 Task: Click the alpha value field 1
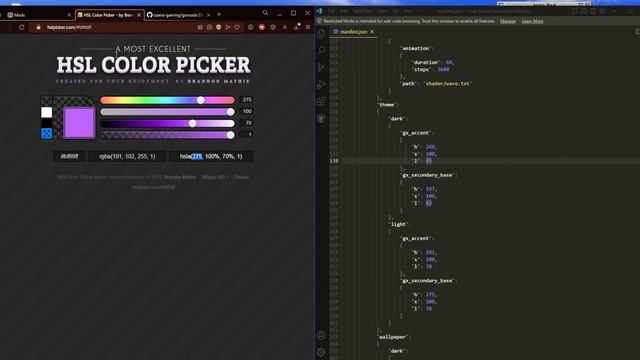(246, 134)
